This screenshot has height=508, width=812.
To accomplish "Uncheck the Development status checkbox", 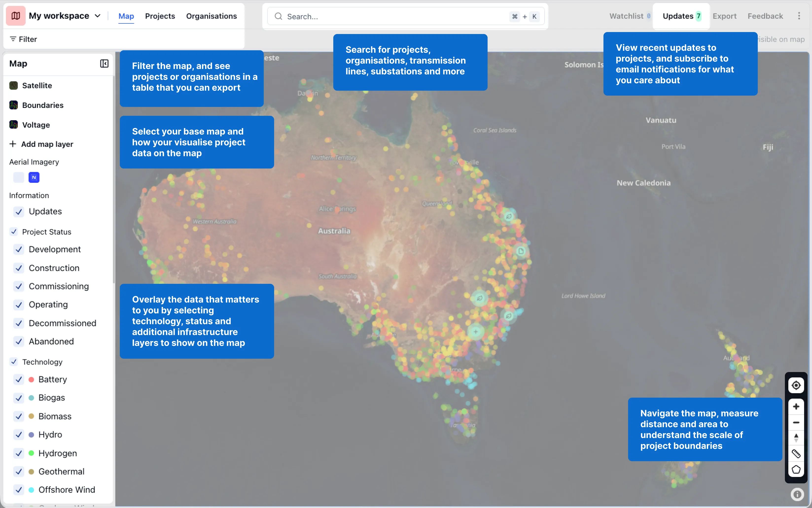I will (x=19, y=249).
